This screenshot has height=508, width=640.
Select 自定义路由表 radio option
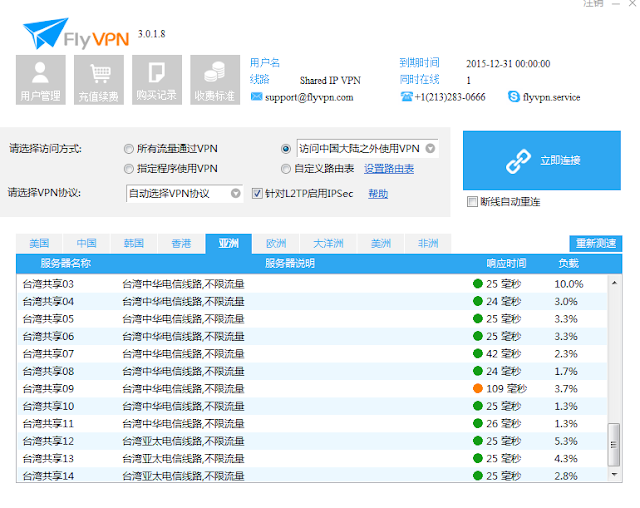click(x=286, y=169)
